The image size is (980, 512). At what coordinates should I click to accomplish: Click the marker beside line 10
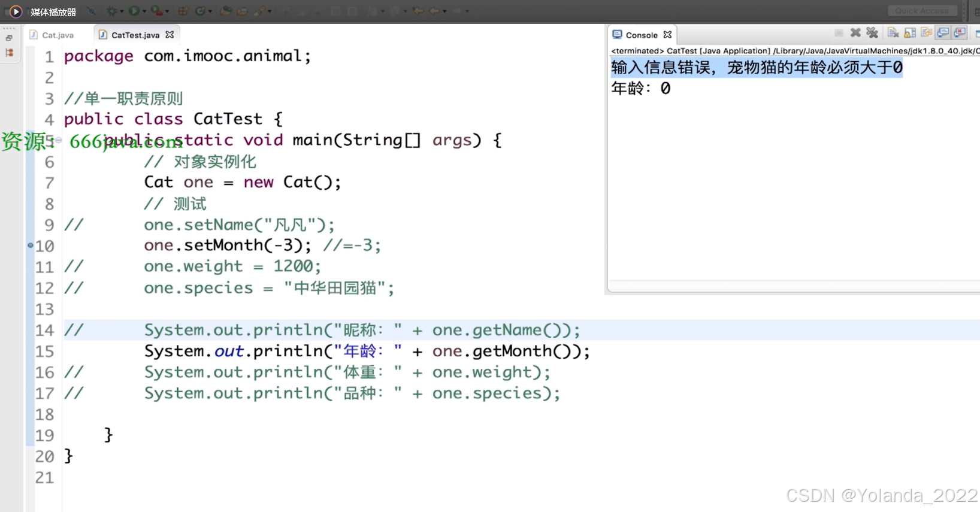[30, 245]
